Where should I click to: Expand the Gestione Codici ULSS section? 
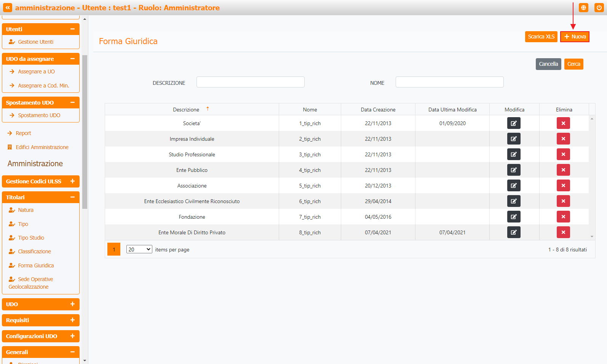72,181
